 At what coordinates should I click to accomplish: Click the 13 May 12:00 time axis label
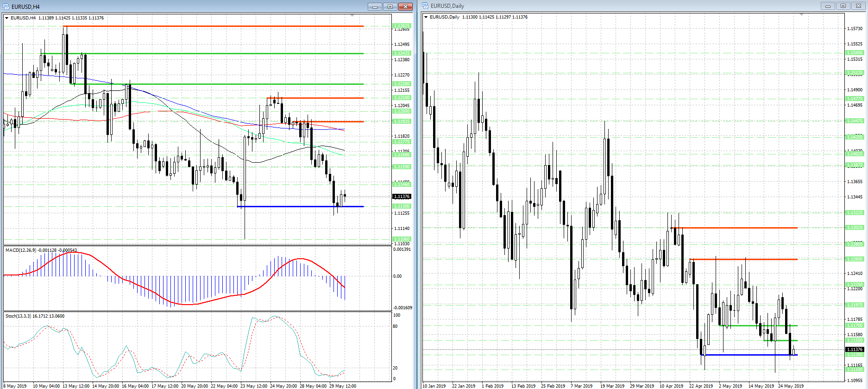[76, 386]
